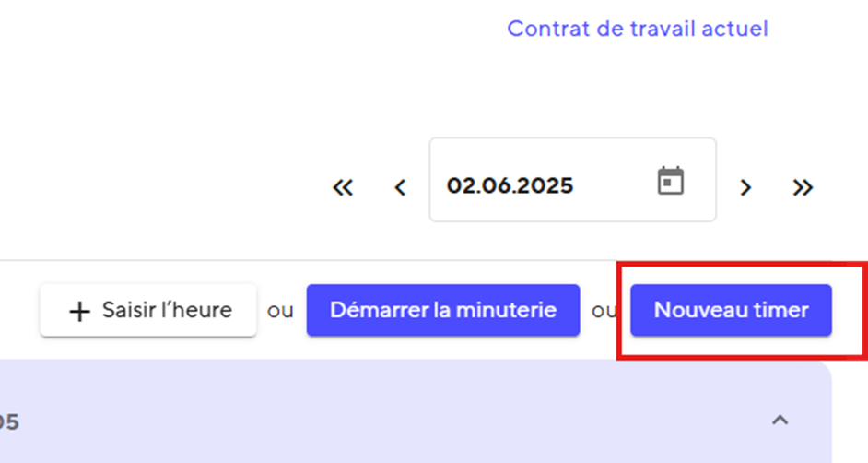Image resolution: width=868 pixels, height=463 pixels.
Task: Select the 02.06.2025 date text
Action: click(510, 185)
